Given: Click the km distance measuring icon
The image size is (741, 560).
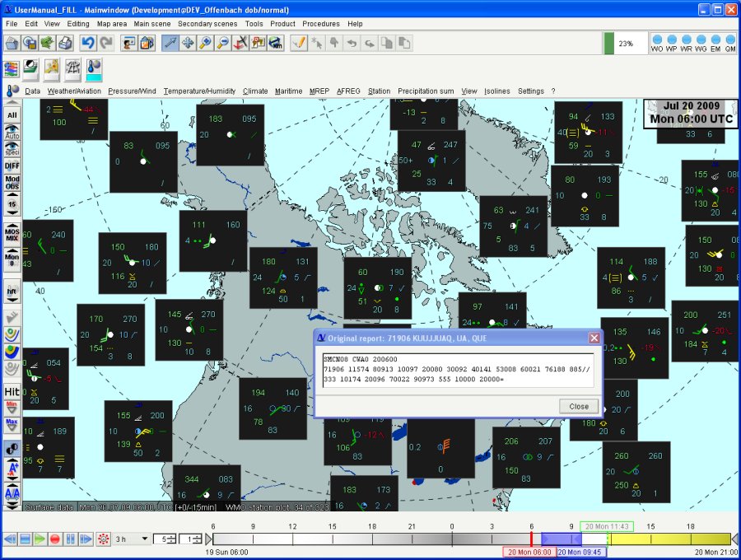Looking at the screenshot, I should 276,43.
